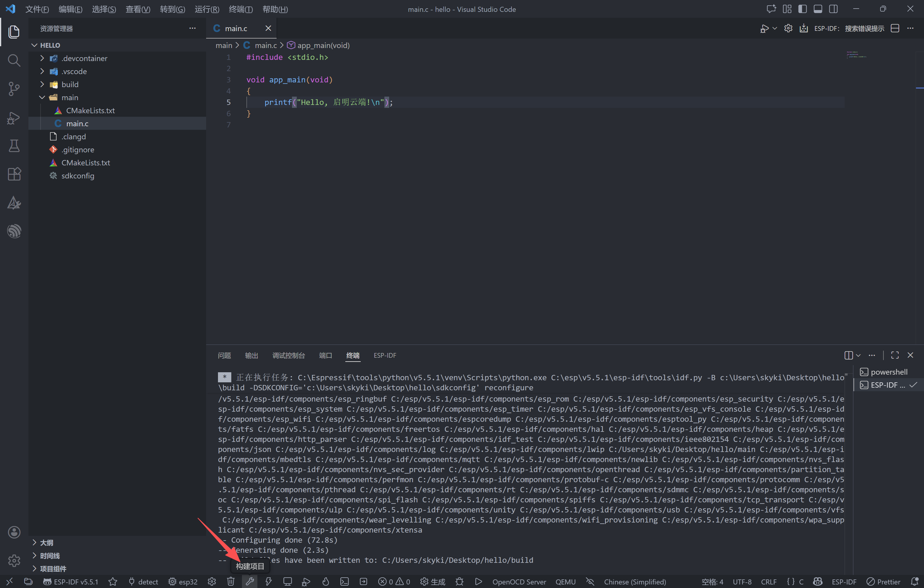Viewport: 924px width, 588px height.
Task: Click the execute custom task arrow icon
Action: click(x=363, y=581)
